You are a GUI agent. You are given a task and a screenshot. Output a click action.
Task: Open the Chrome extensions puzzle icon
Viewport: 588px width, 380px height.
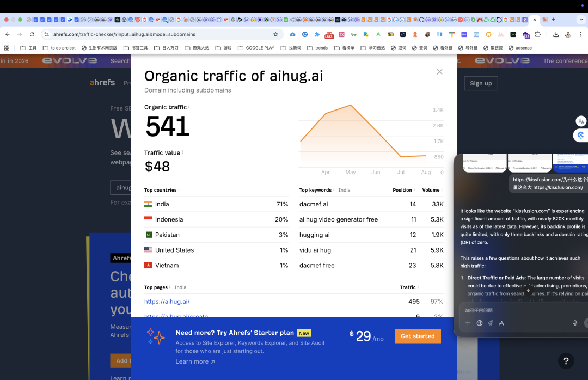tap(538, 34)
